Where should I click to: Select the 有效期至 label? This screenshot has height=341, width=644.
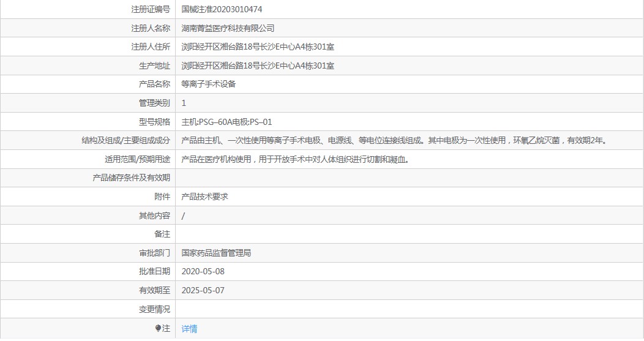pos(154,290)
